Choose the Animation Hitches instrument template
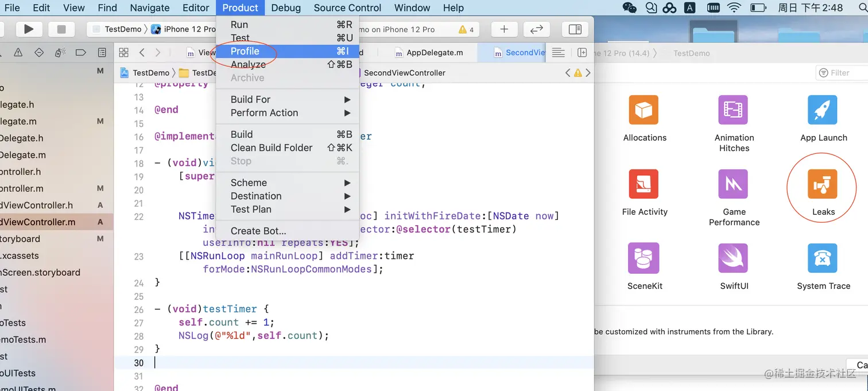868x391 pixels. coord(734,123)
